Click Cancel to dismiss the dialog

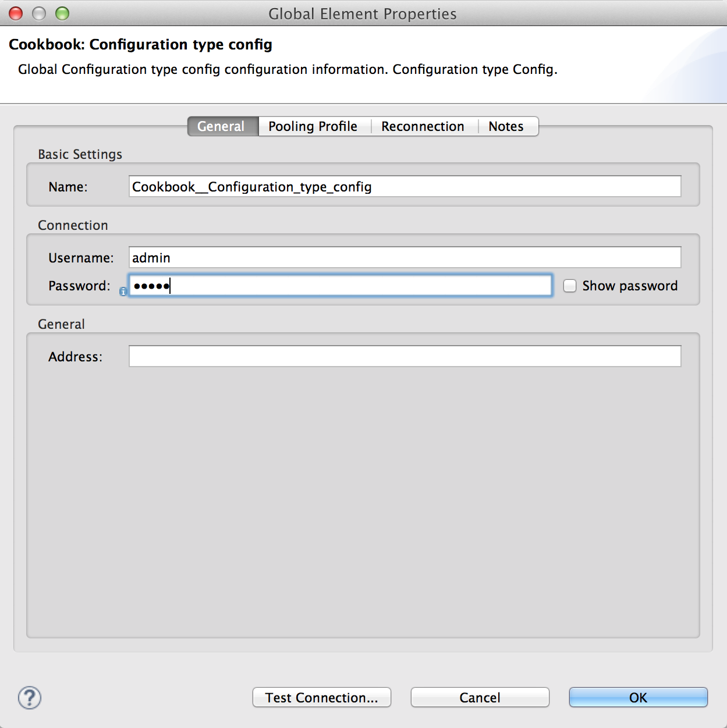click(x=479, y=697)
